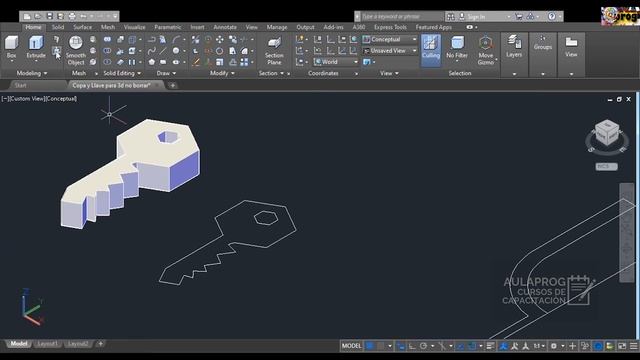This screenshot has height=360, width=640.
Task: Toggle snap mode in status bar
Action: [x=380, y=346]
